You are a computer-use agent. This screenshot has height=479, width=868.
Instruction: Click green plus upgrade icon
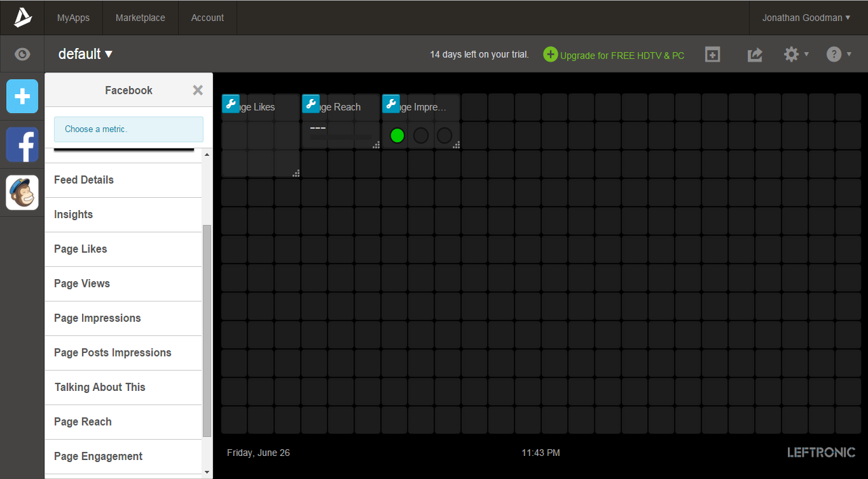pyautogui.click(x=551, y=54)
